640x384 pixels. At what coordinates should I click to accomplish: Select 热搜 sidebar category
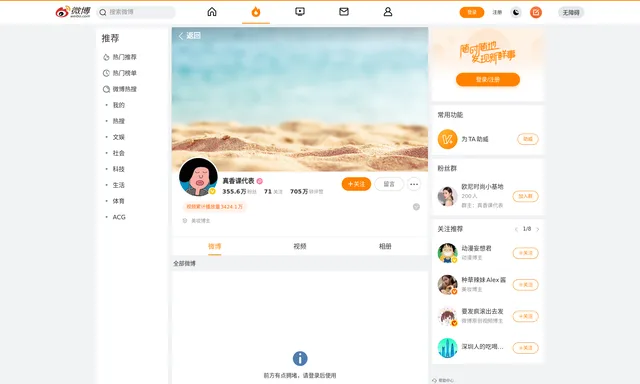[x=119, y=121]
